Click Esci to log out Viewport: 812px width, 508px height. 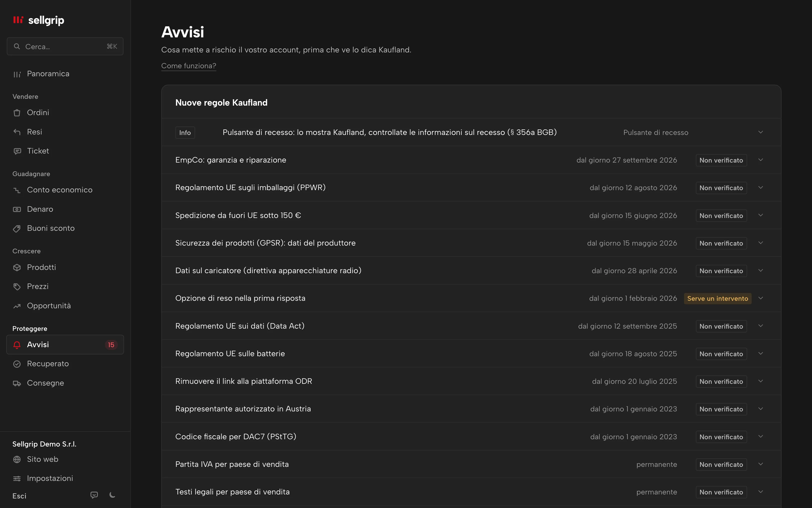(20, 496)
